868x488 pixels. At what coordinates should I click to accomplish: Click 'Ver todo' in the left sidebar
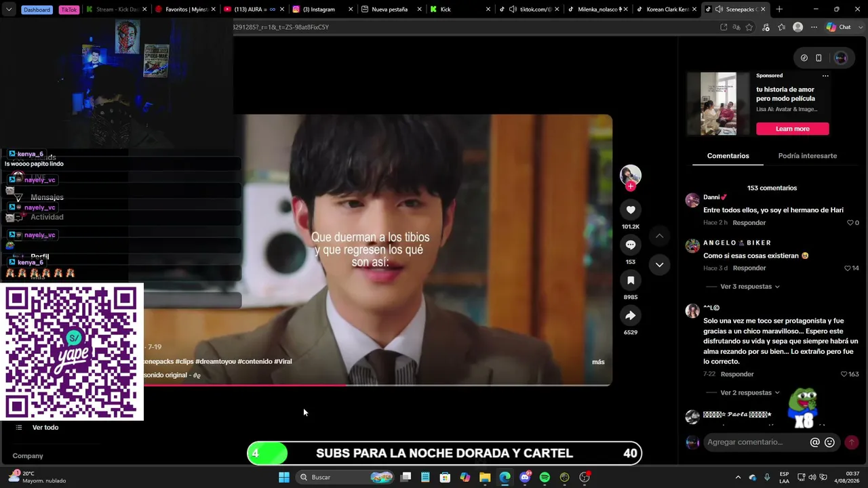pyautogui.click(x=45, y=428)
